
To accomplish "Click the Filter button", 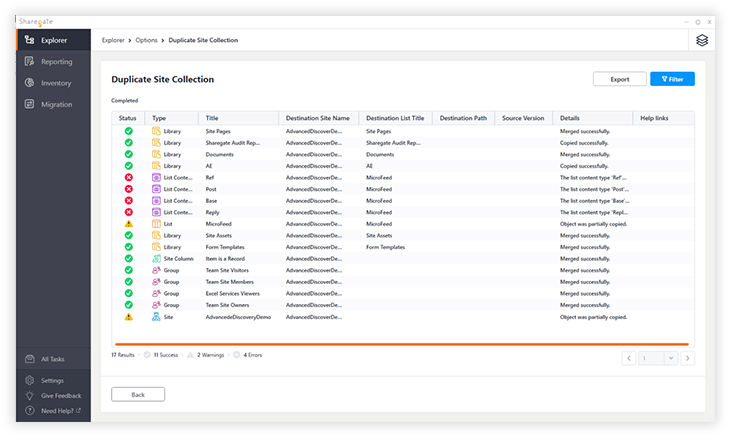I will point(672,79).
